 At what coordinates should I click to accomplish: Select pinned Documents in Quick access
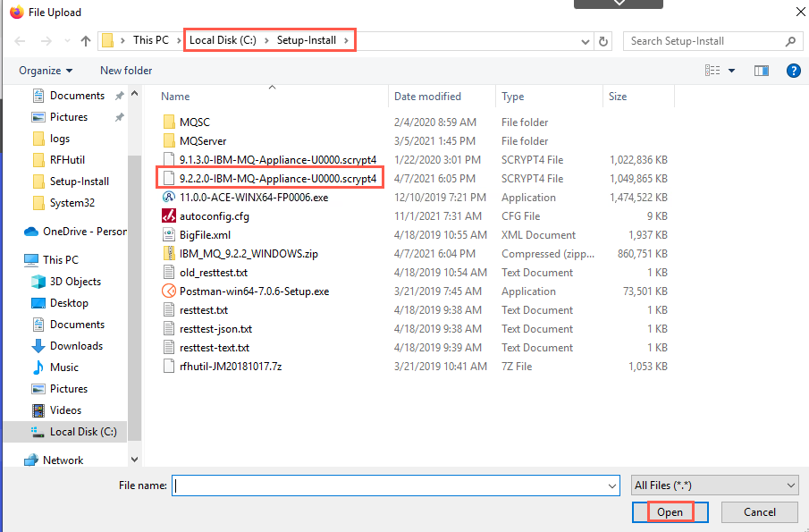click(77, 96)
